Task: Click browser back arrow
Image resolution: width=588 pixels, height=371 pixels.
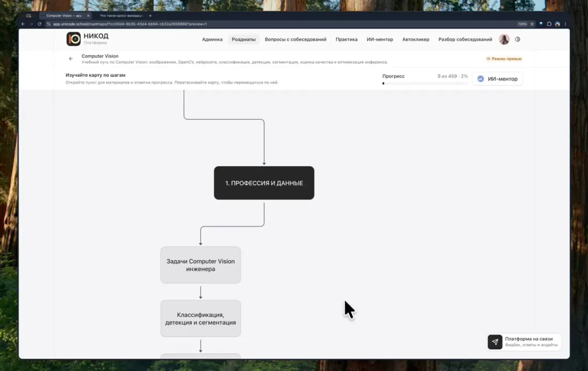Action: tap(23, 24)
